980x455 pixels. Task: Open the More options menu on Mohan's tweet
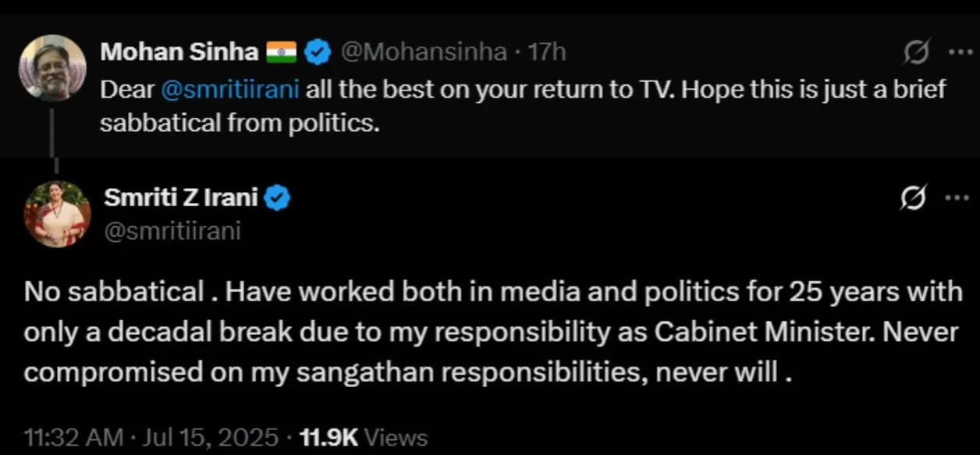[959, 52]
